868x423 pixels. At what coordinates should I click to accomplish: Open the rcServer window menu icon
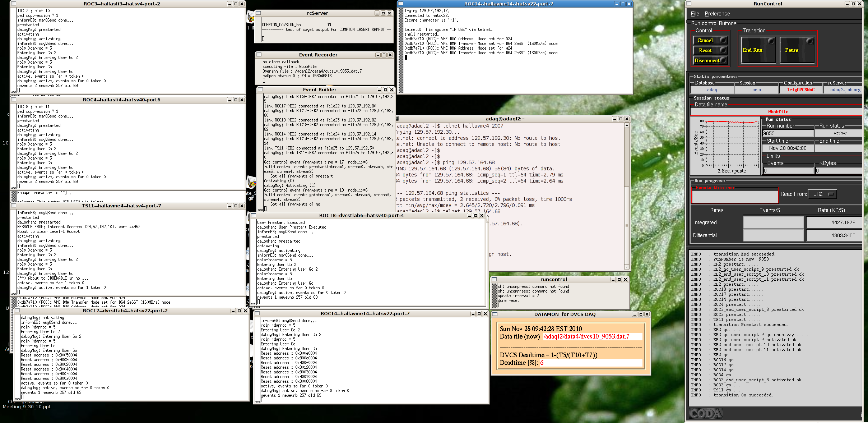click(258, 13)
